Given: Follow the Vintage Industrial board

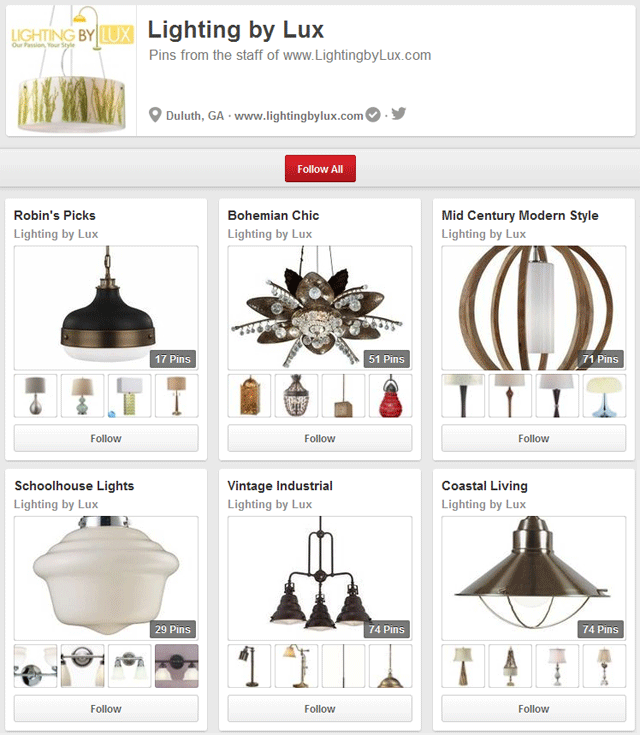Looking at the screenshot, I should (320, 709).
